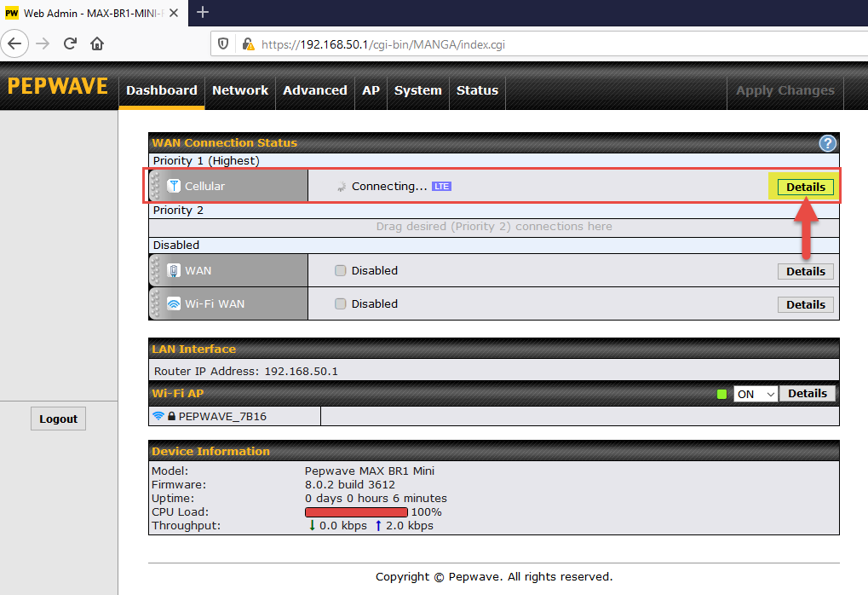Click the Logout button
This screenshot has width=868, height=595.
click(58, 419)
